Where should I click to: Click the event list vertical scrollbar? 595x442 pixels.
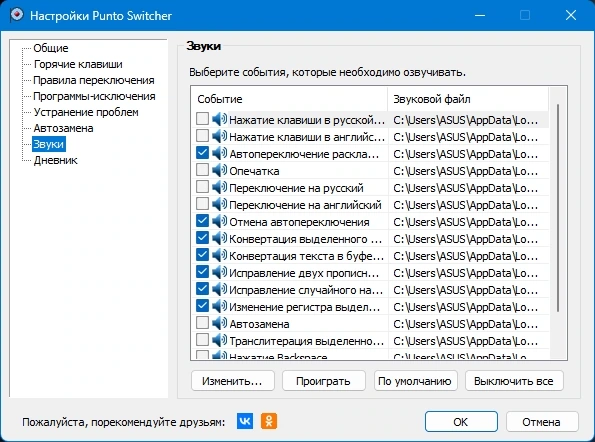point(558,208)
